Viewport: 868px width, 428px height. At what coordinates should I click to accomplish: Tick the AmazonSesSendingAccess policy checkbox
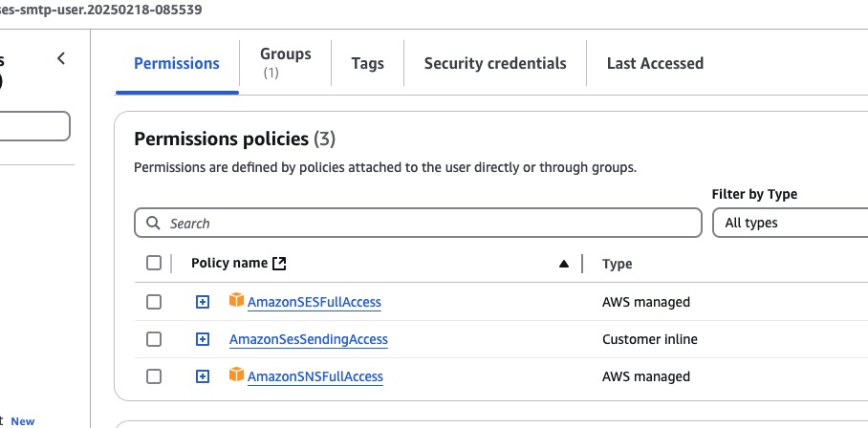[x=154, y=339]
